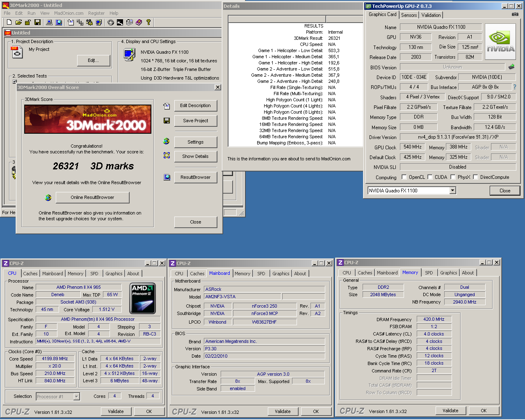Click Close in the GPU-Z window
525x420 pixels.
point(505,191)
